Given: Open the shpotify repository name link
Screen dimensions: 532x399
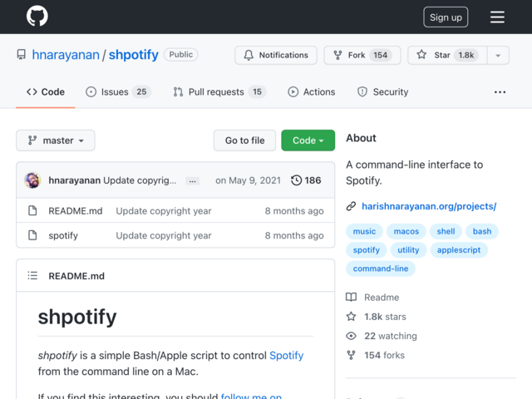Looking at the screenshot, I should click(133, 55).
